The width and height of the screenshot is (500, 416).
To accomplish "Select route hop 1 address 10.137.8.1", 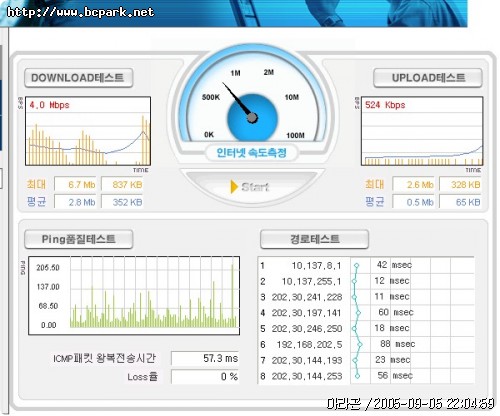I will coord(317,266).
